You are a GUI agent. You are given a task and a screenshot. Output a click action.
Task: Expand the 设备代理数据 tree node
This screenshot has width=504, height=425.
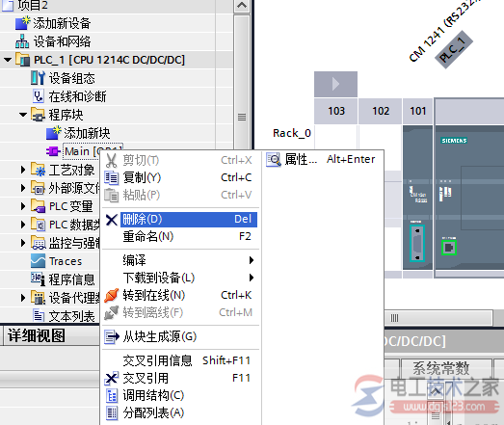[23, 298]
